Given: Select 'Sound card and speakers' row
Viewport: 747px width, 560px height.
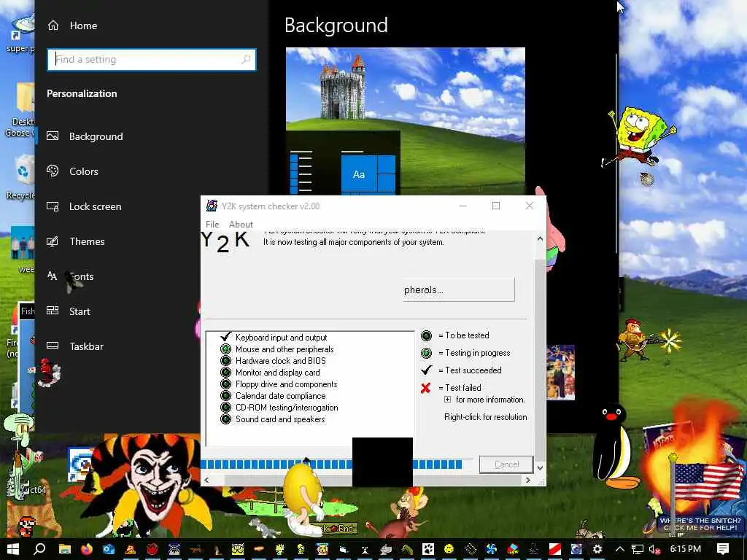Looking at the screenshot, I should click(273, 419).
